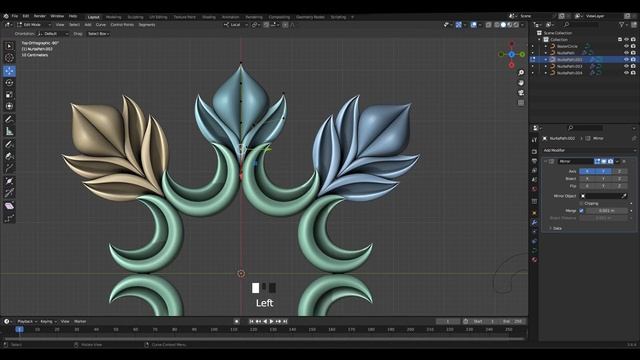Click the Merge distance value field

(x=607, y=211)
